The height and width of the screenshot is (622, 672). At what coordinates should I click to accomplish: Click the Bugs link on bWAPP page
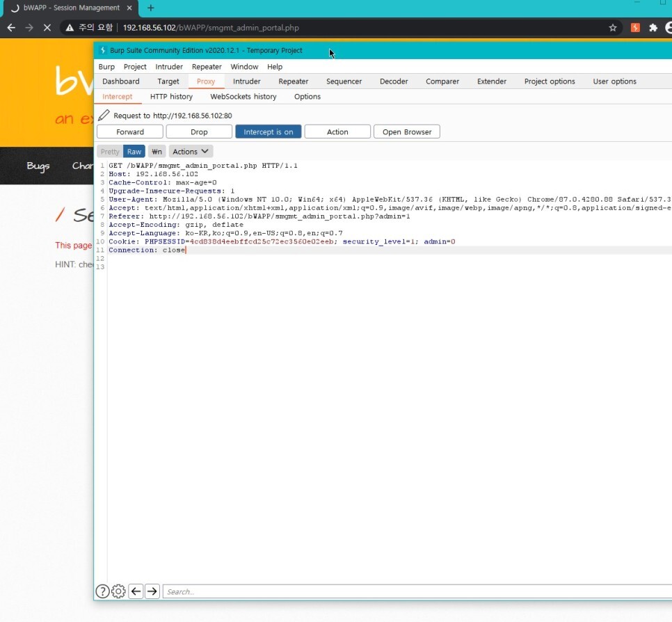tap(38, 166)
